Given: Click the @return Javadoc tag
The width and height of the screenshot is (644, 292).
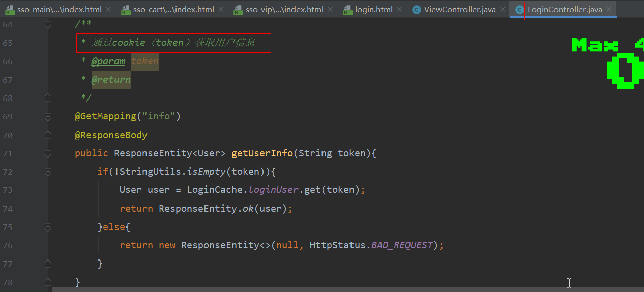Looking at the screenshot, I should pyautogui.click(x=110, y=80).
